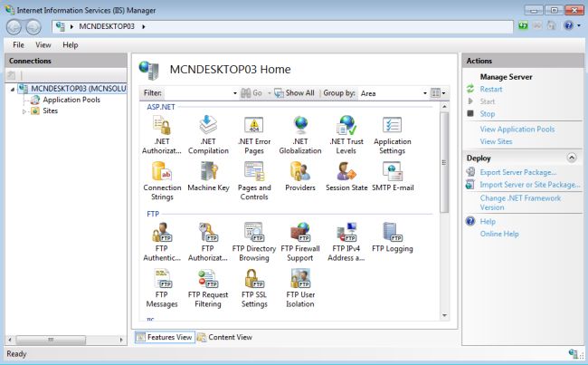Open dropdown arrow next to help icon
This screenshot has height=365, width=588.
point(579,25)
